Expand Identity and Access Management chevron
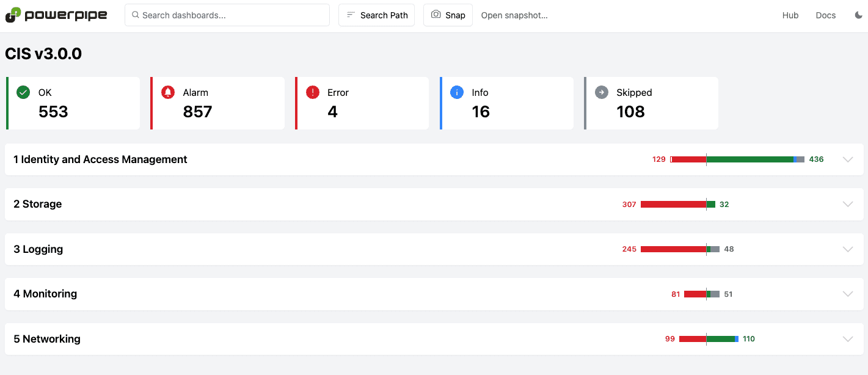The height and width of the screenshot is (375, 868). click(x=848, y=159)
